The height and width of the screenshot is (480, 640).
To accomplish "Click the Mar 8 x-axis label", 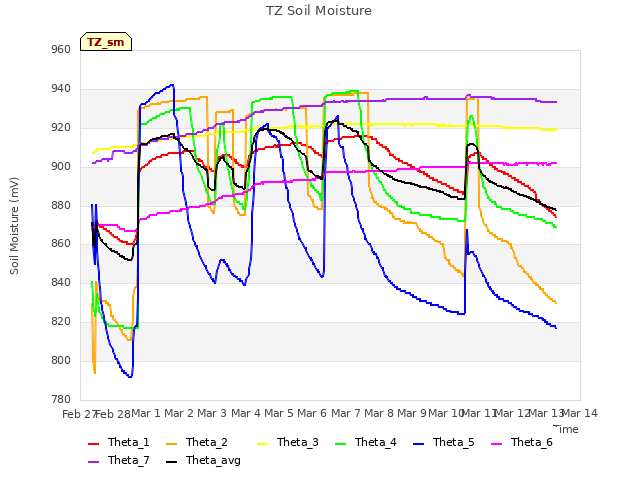I will 379,413.
